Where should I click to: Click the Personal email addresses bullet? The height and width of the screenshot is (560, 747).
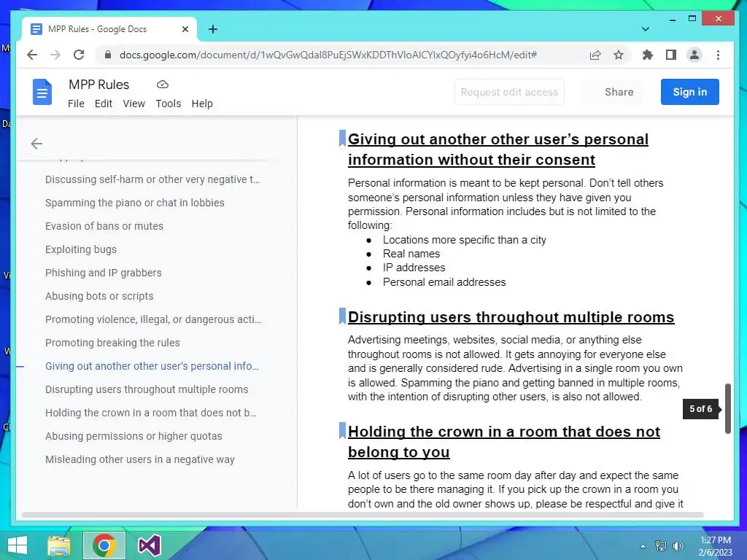(x=444, y=282)
